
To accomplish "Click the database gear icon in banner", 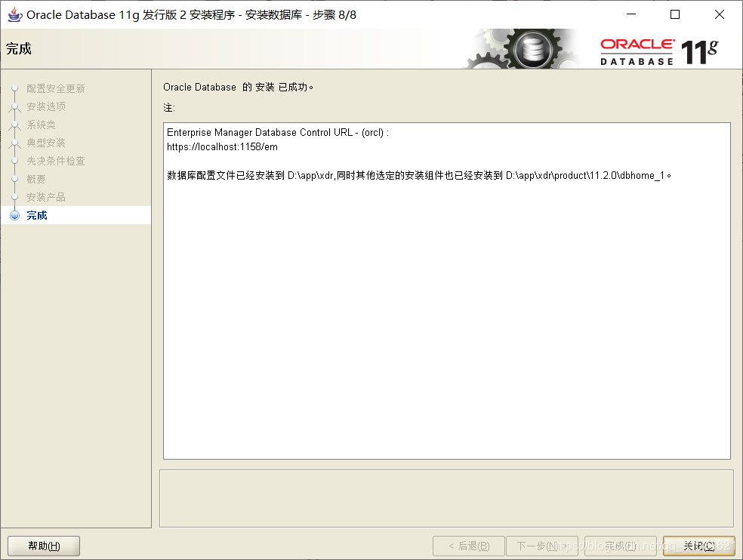I will click(533, 49).
